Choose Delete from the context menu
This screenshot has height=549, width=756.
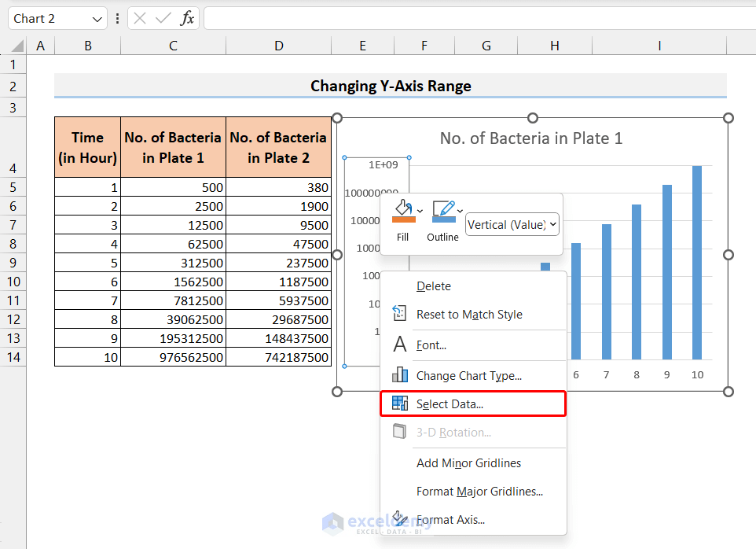pyautogui.click(x=432, y=286)
